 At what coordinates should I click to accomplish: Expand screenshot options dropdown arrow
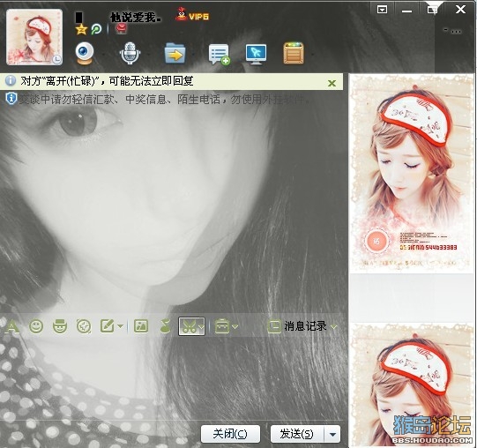pos(201,326)
